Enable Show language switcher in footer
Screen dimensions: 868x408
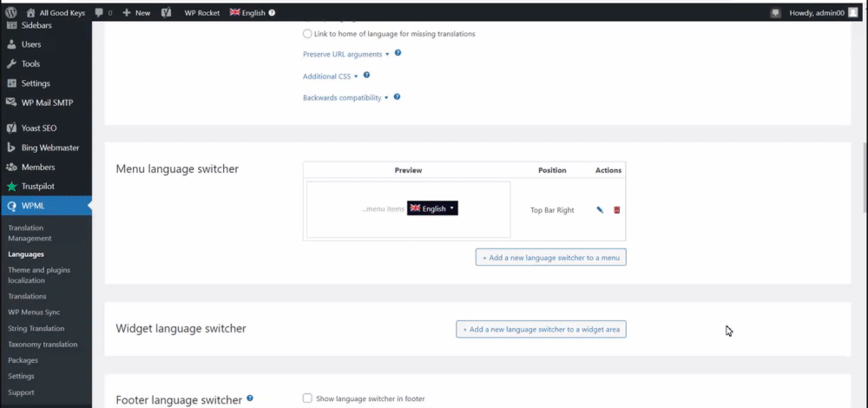click(x=307, y=398)
